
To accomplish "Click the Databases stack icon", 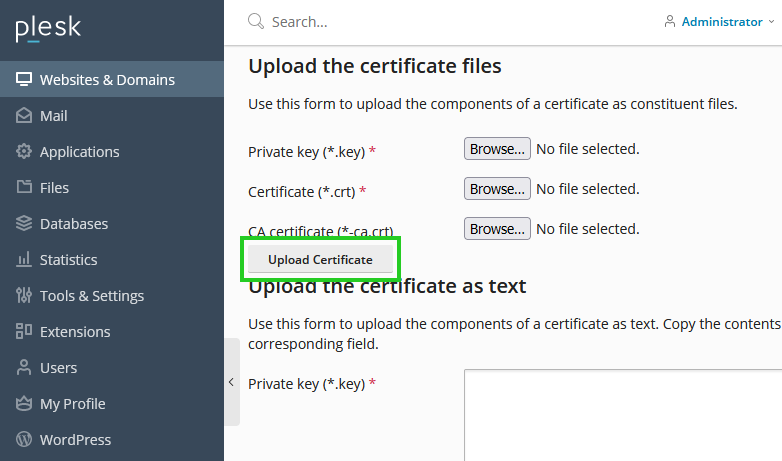I will pyautogui.click(x=23, y=223).
